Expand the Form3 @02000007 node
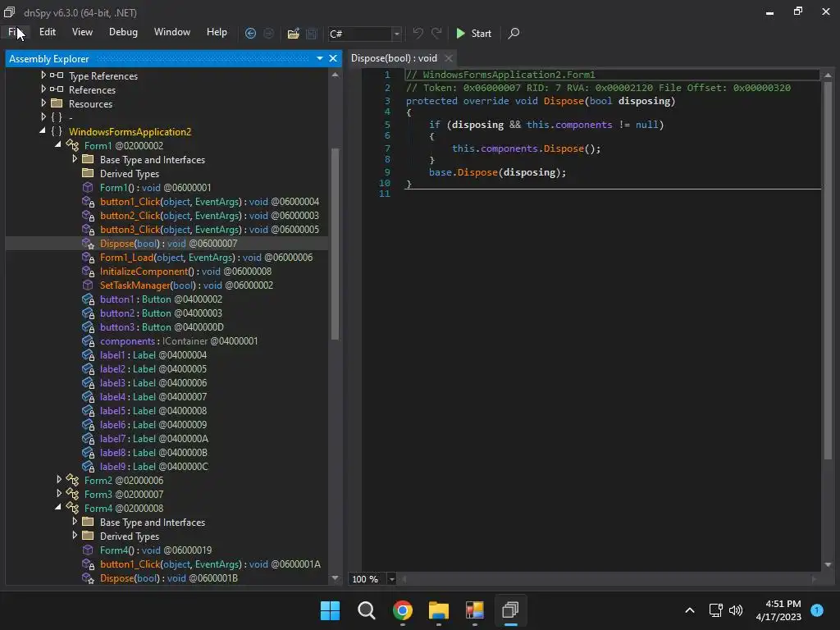840x630 pixels. (59, 494)
